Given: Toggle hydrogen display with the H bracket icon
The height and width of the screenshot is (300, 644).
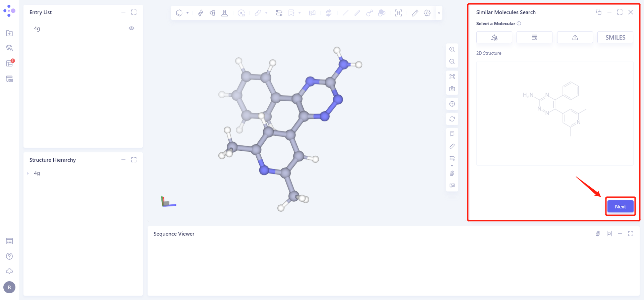Looking at the screenshot, I should [398, 13].
